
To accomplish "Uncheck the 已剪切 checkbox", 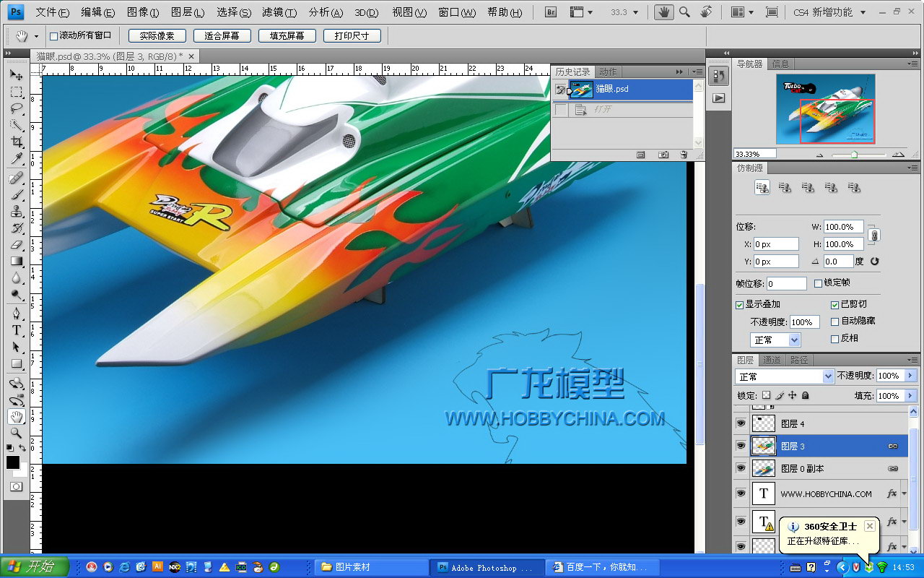I will click(x=835, y=305).
